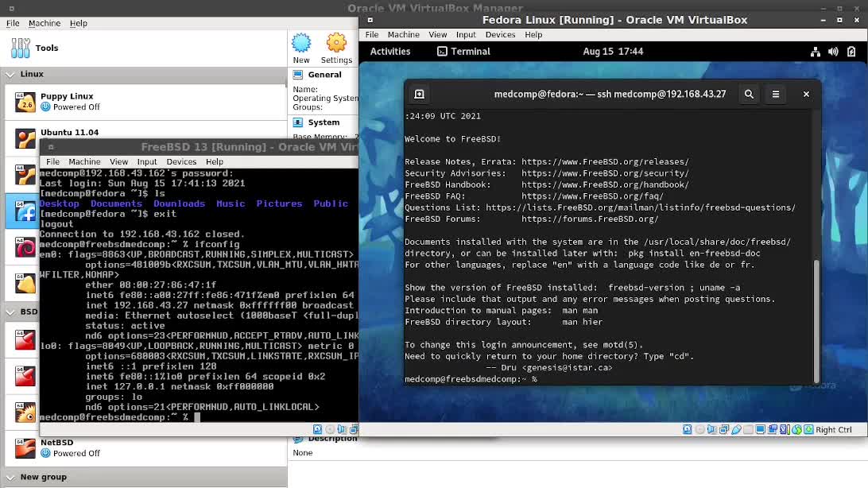Open the Help menu in VirtualBox Manager
This screenshot has width=868, height=488.
[x=79, y=23]
